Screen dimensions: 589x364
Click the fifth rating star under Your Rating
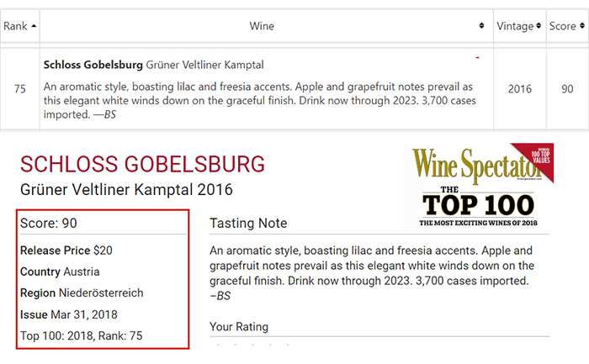288,344
